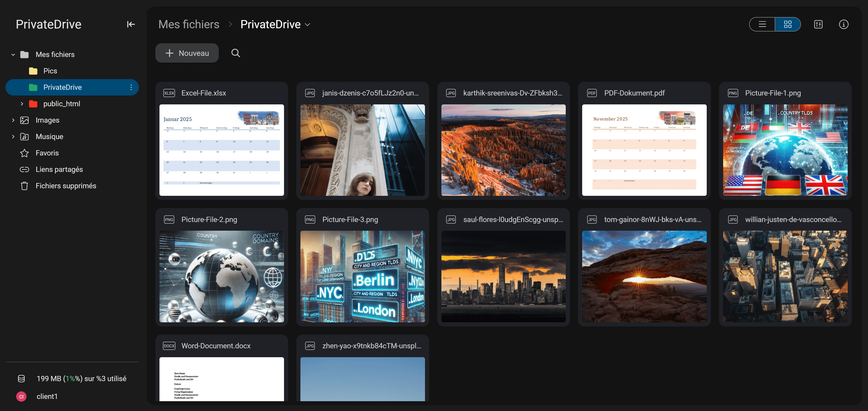868x411 pixels.
Task: Select the Pics folder in tree
Action: 50,71
